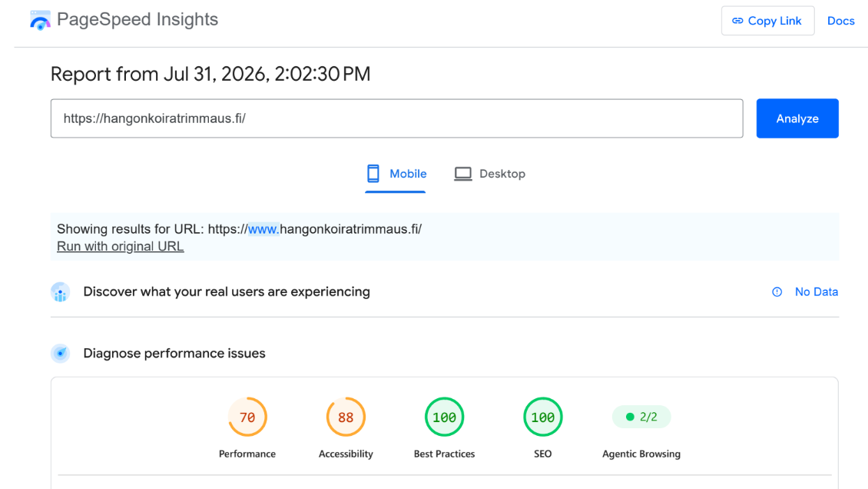Open the No Data link
The width and height of the screenshot is (868, 489).
click(816, 292)
